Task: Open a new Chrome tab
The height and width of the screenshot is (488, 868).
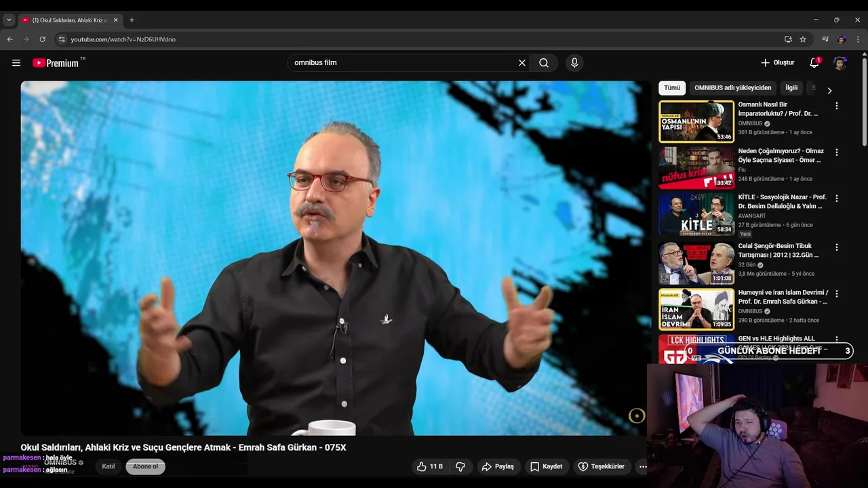Action: (x=132, y=20)
